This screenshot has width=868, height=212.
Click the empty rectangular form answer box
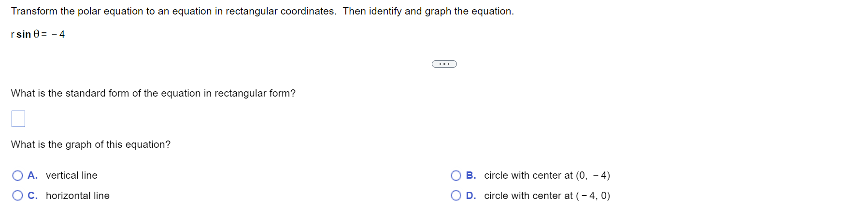[18, 119]
